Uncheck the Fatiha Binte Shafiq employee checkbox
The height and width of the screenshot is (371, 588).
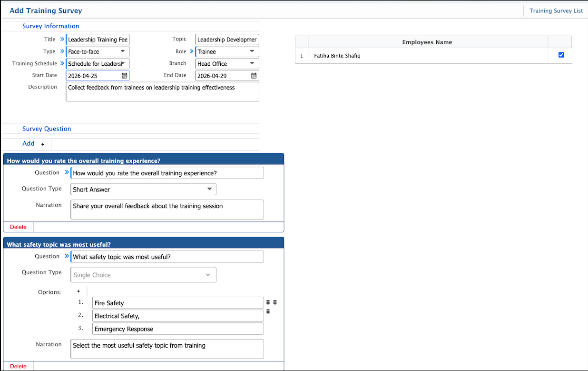[561, 55]
